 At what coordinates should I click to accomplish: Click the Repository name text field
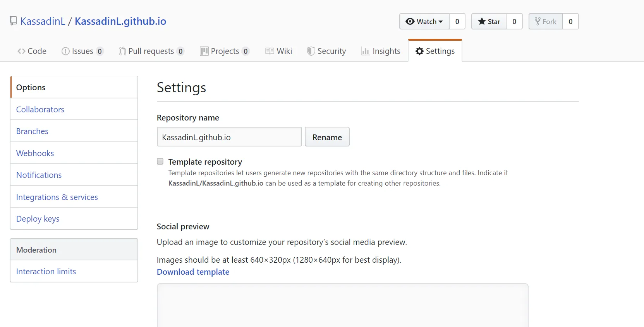pyautogui.click(x=229, y=137)
